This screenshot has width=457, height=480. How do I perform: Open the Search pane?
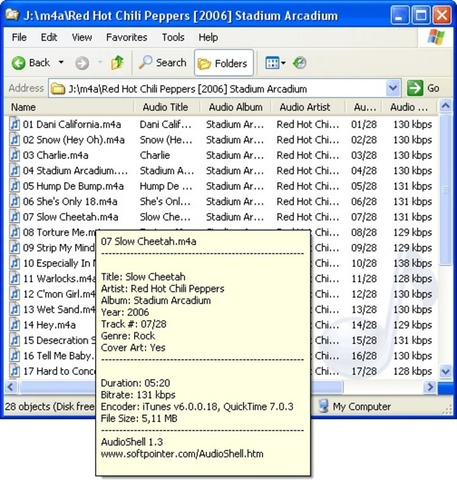[163, 63]
